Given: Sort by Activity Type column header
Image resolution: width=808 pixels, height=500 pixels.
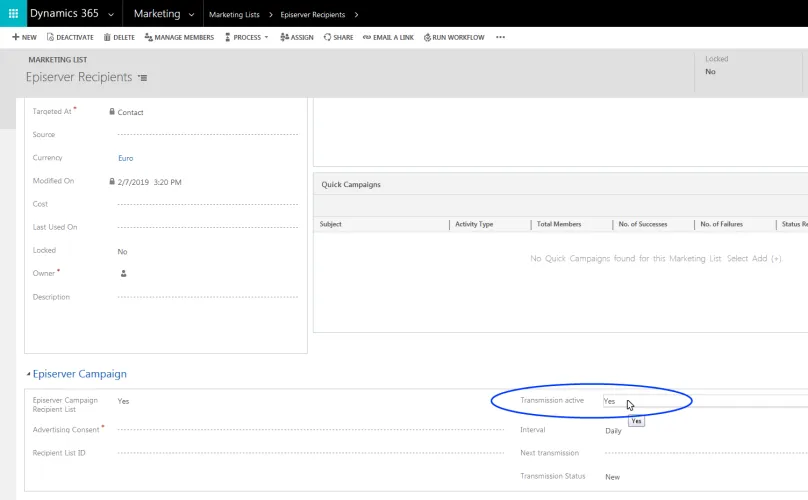Looking at the screenshot, I should pos(474,224).
